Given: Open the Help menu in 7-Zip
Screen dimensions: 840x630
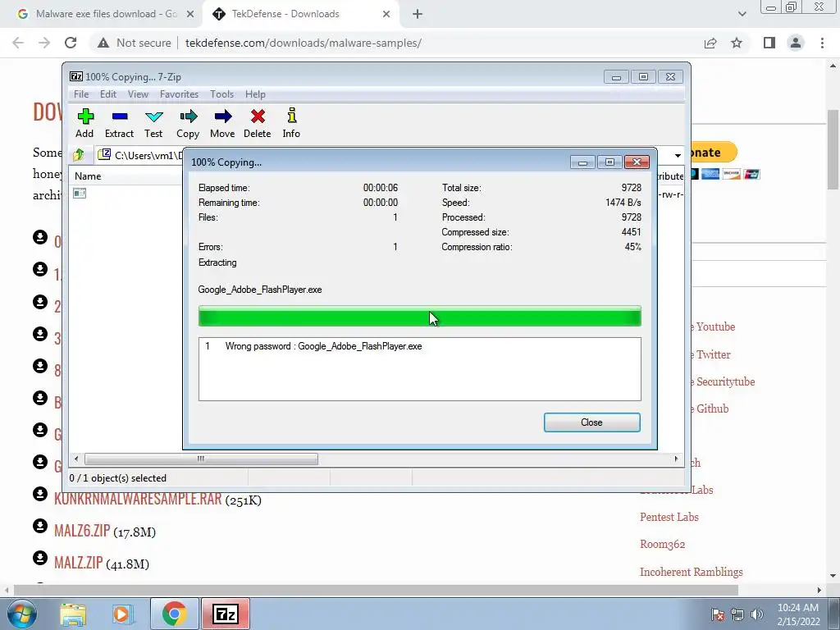Looking at the screenshot, I should pyautogui.click(x=256, y=94).
